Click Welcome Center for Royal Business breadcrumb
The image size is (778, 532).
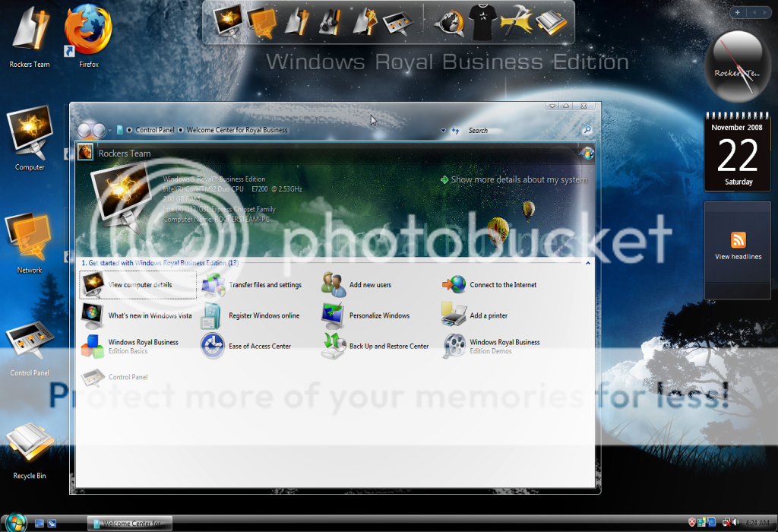pyautogui.click(x=237, y=130)
